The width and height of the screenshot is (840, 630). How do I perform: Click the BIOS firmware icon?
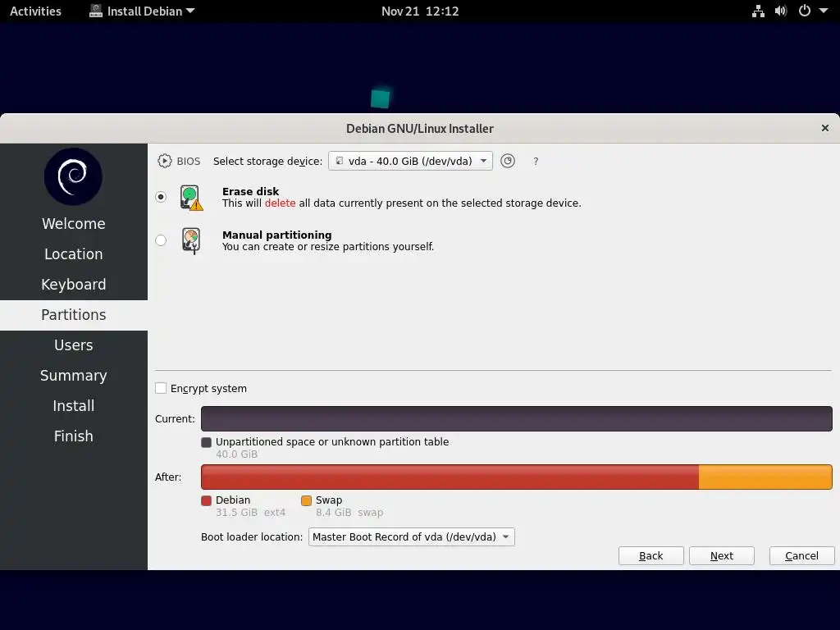coord(164,162)
